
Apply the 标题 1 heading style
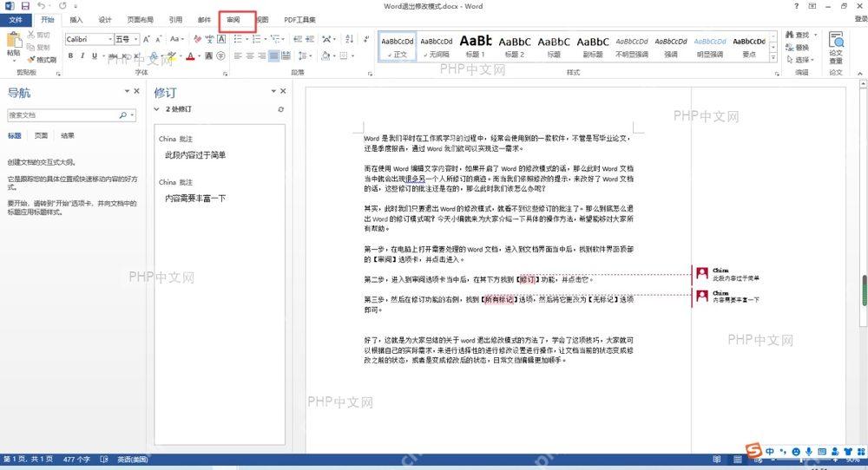(x=475, y=46)
